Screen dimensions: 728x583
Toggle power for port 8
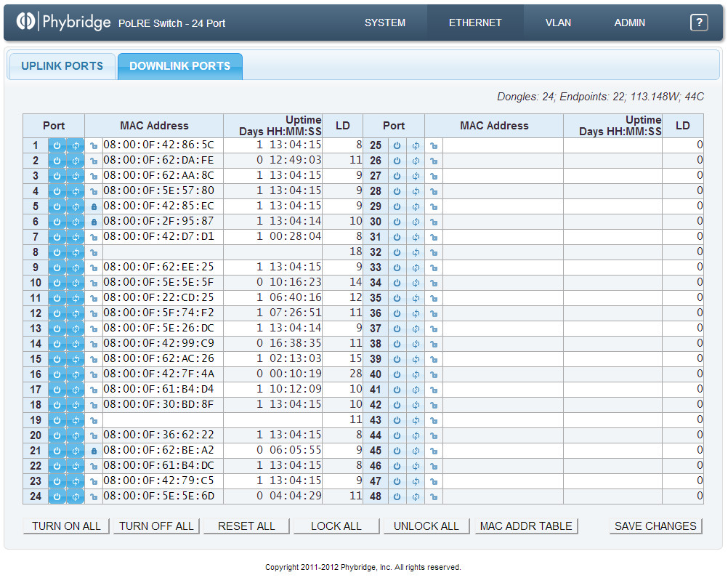[x=57, y=252]
